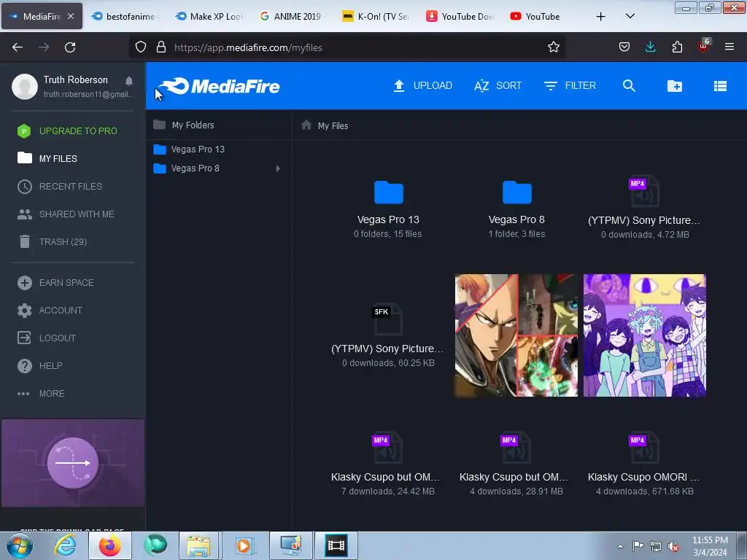Switch to the YouTube tab
The height and width of the screenshot is (560, 747).
click(x=535, y=16)
